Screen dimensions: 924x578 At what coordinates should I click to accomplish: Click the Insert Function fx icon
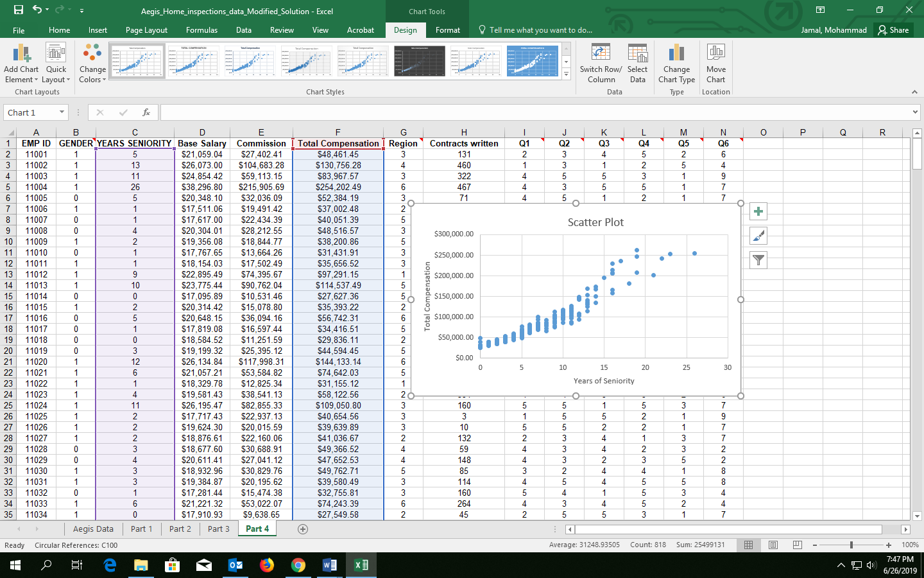click(x=146, y=112)
